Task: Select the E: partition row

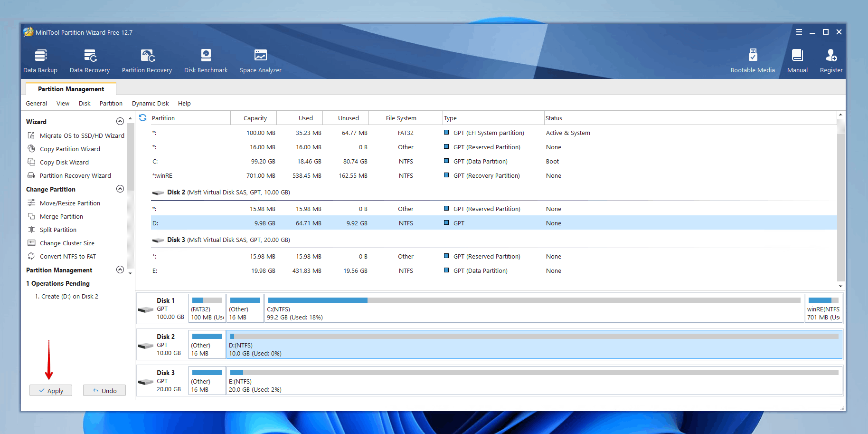Action: [x=494, y=270]
